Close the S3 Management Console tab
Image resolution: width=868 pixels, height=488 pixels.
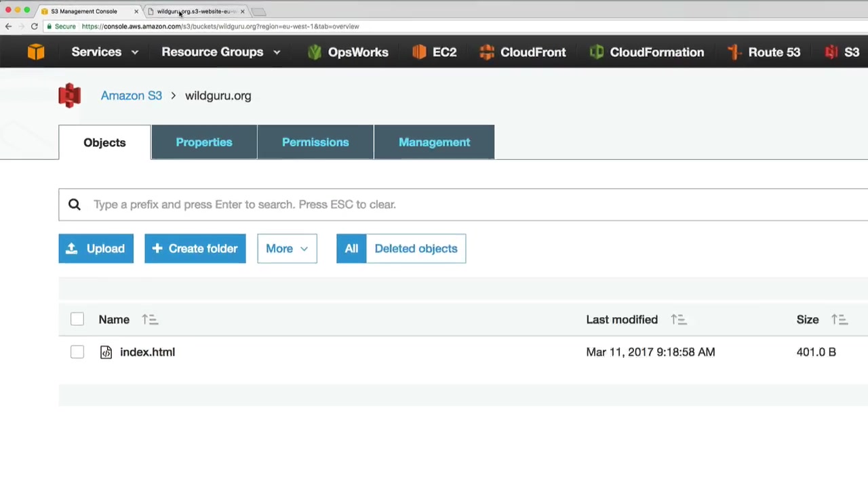pos(136,12)
